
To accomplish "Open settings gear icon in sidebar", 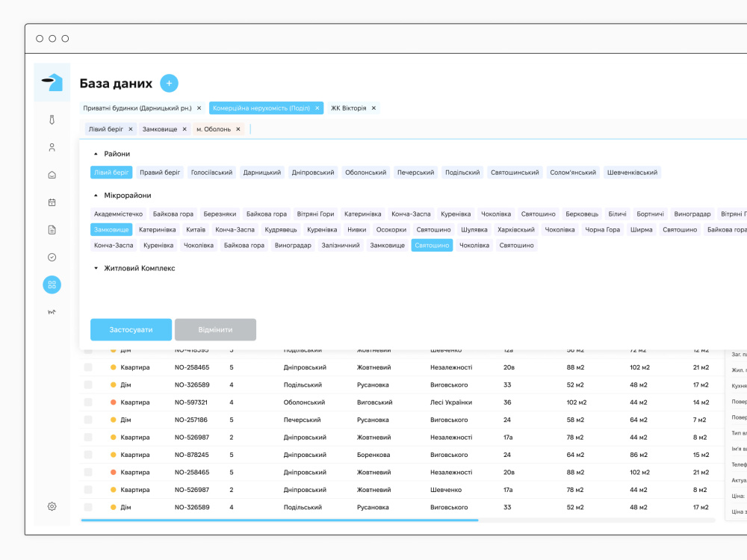I will coord(52,506).
